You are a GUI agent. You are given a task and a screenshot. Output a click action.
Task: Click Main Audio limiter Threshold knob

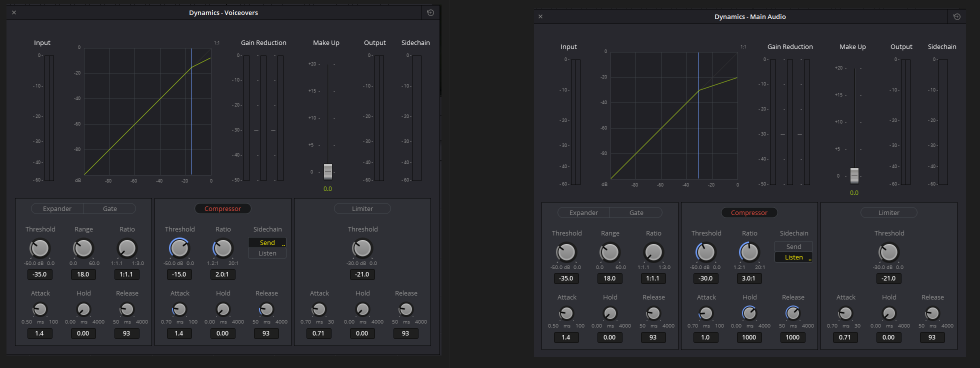point(889,252)
